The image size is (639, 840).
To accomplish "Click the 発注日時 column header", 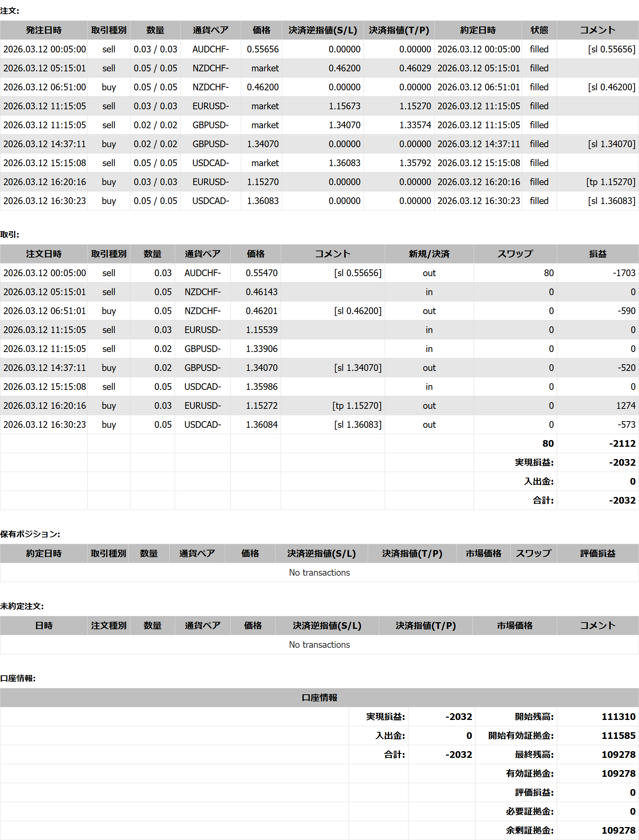I will click(x=44, y=30).
